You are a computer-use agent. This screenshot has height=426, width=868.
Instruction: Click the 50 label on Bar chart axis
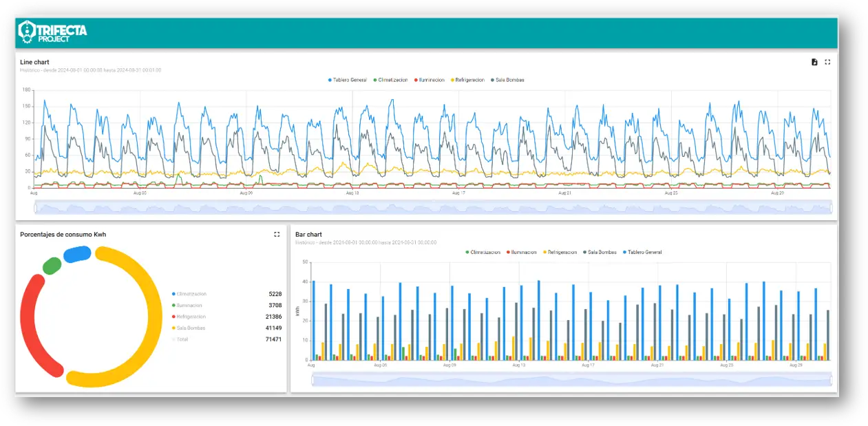click(305, 262)
